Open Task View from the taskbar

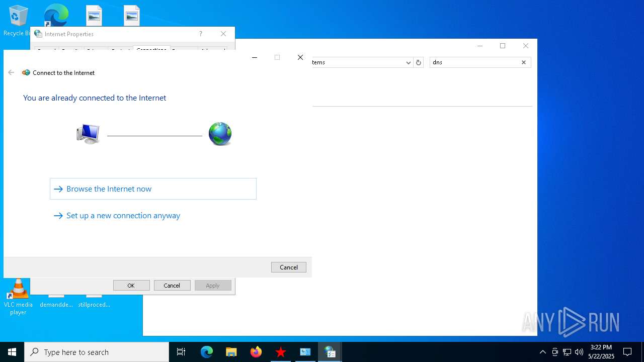pos(181,352)
